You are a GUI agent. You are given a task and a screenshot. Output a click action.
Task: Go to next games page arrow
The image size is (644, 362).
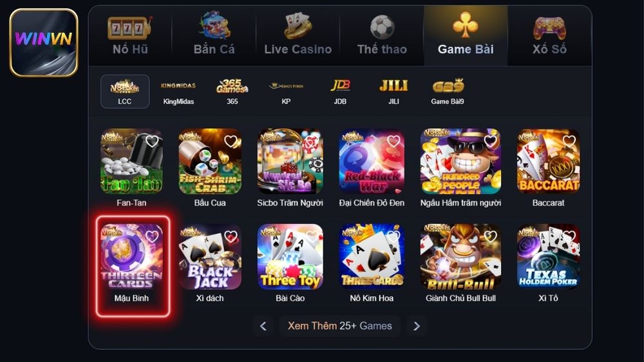point(417,326)
